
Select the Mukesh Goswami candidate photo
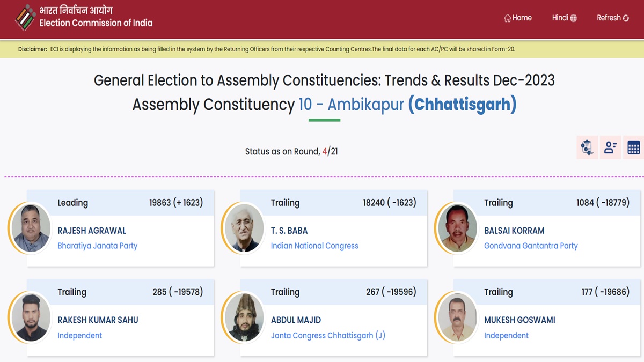tap(458, 317)
